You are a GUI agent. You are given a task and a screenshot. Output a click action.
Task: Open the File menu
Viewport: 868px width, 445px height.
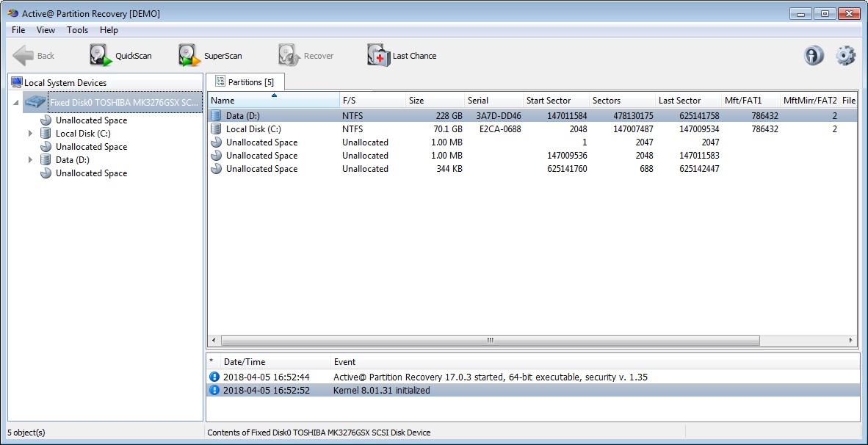18,30
